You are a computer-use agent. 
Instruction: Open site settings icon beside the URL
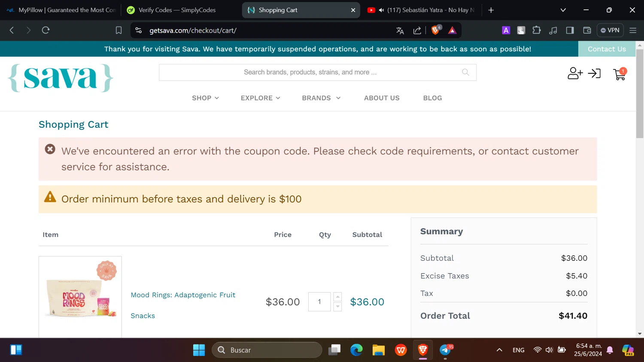pos(138,30)
